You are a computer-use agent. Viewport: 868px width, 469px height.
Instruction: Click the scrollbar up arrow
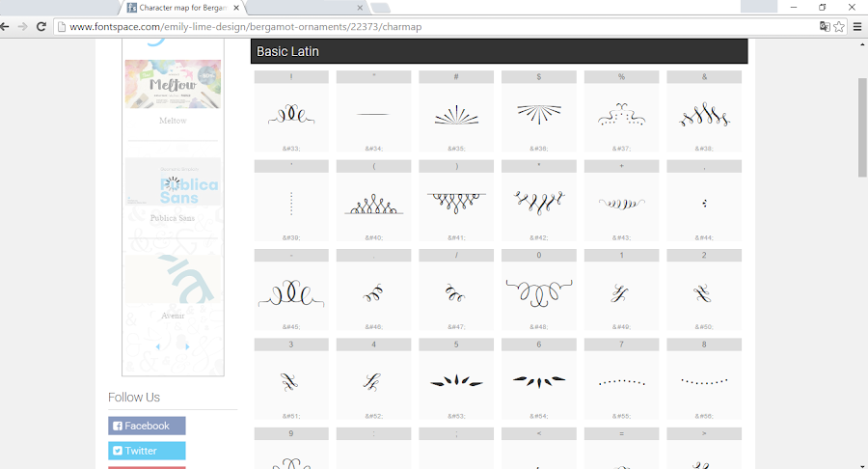(x=862, y=42)
